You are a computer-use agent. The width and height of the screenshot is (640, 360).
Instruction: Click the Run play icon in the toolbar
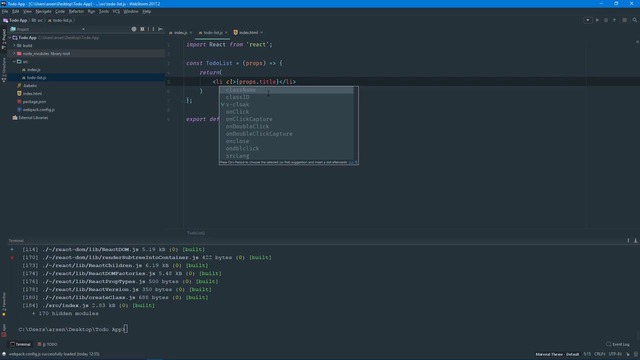click(x=597, y=20)
